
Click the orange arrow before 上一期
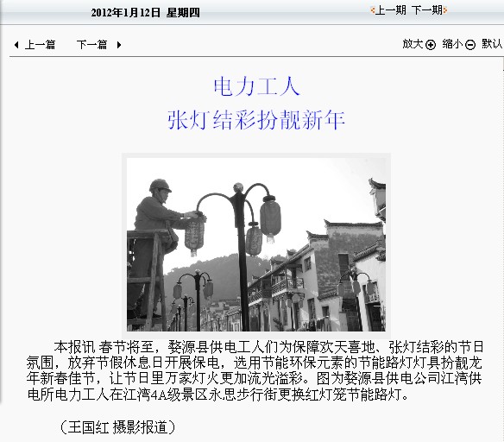373,10
